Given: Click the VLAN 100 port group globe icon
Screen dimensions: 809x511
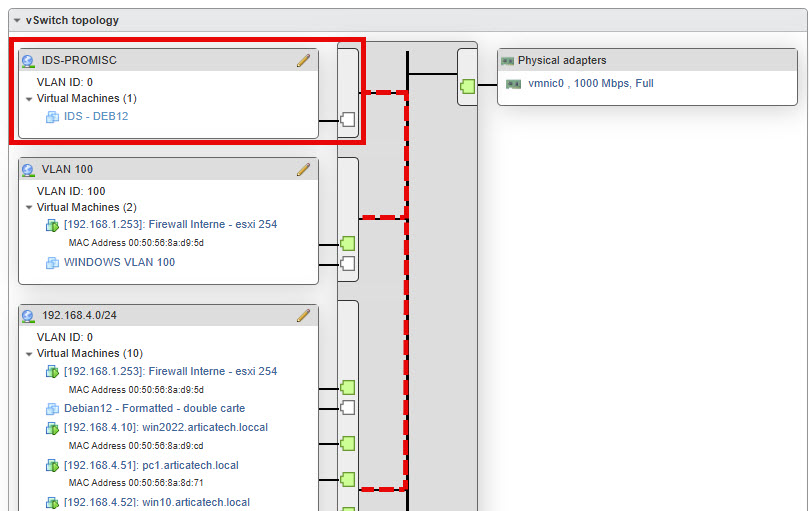Looking at the screenshot, I should [28, 170].
